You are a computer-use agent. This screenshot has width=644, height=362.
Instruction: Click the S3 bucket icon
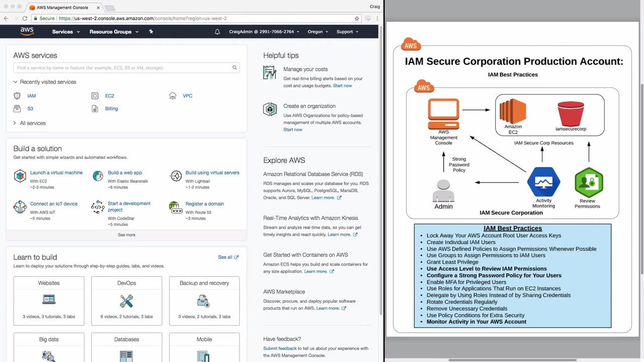17,109
